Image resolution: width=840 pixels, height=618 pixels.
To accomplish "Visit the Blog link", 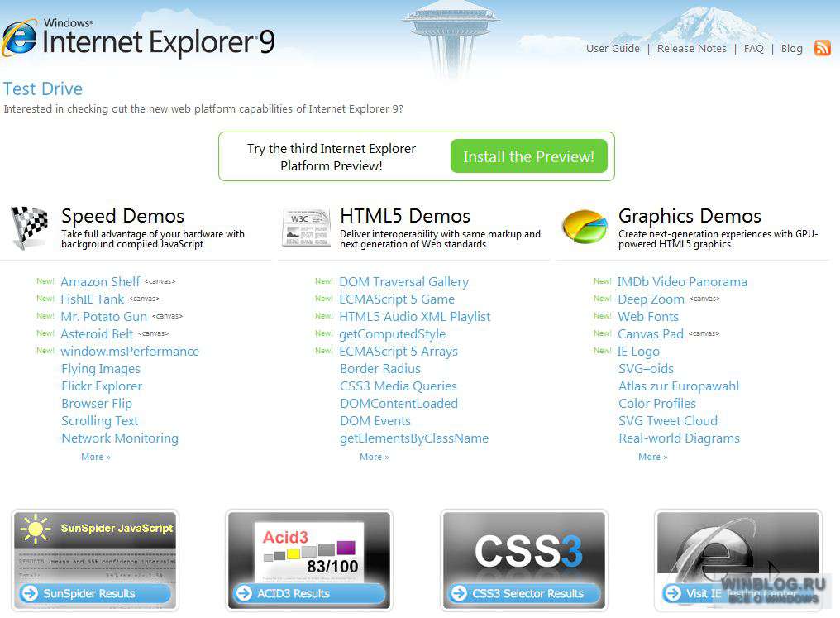I will [x=792, y=48].
